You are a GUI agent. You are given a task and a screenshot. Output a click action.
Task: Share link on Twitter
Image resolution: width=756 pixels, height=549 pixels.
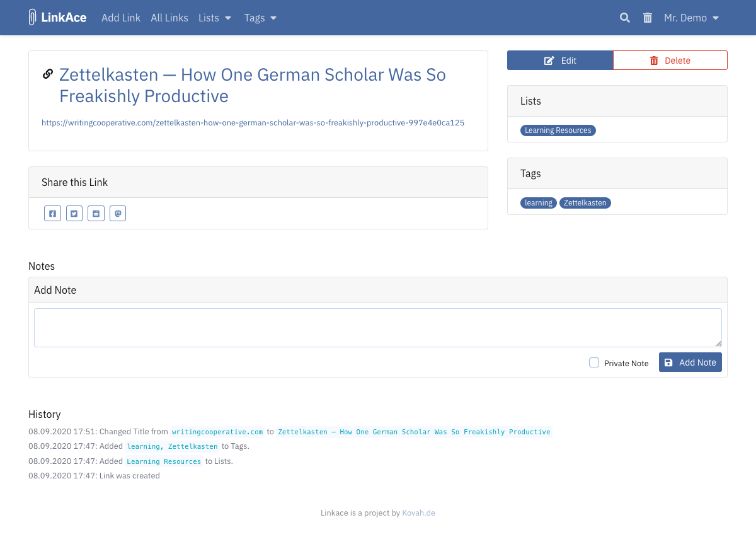point(74,214)
